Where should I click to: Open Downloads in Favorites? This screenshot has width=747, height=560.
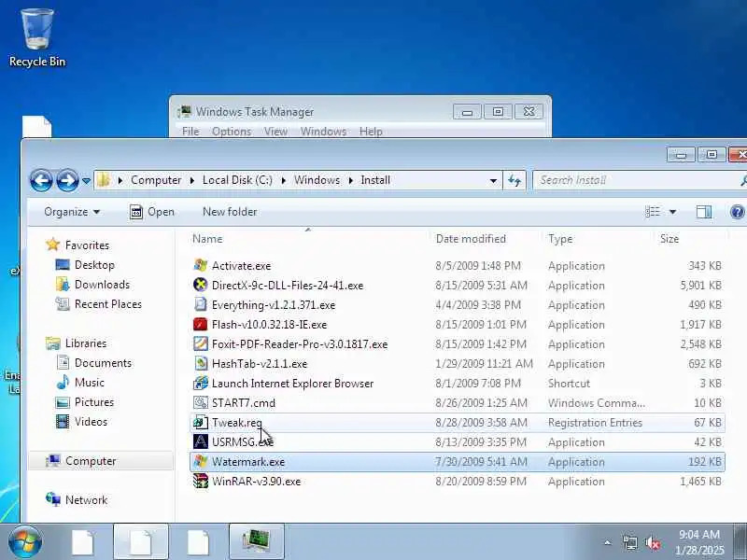[102, 285]
